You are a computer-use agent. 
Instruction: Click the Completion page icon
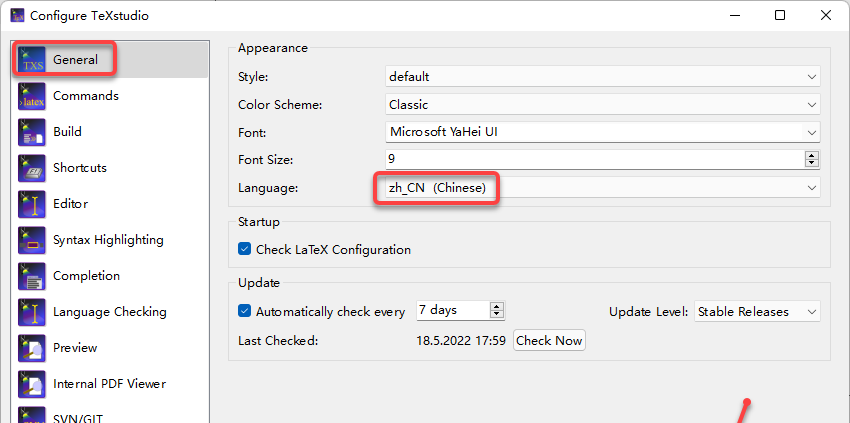31,276
